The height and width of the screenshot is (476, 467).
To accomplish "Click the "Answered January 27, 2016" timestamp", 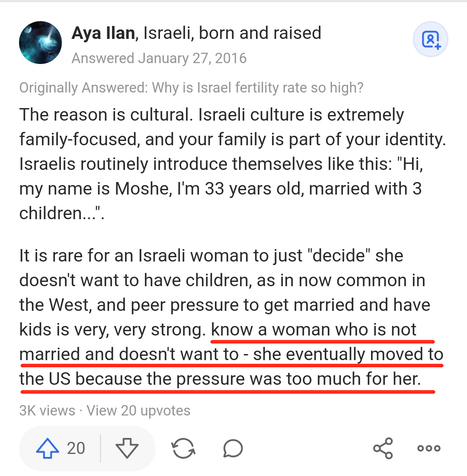I will coord(159,58).
